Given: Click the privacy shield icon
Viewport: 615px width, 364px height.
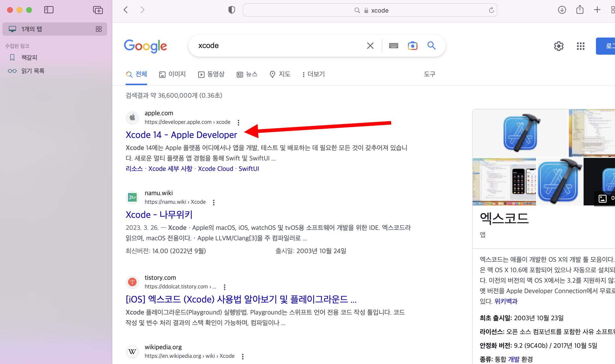Looking at the screenshot, I should click(231, 10).
